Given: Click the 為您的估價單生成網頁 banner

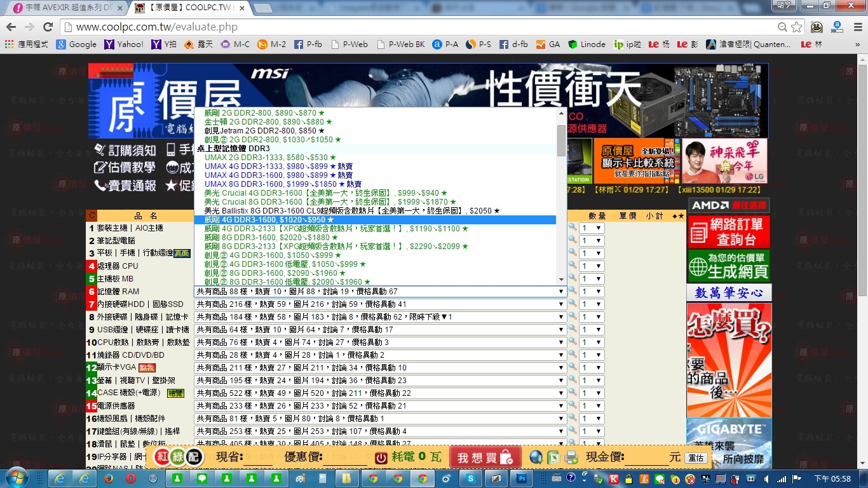Looking at the screenshot, I should [x=729, y=266].
